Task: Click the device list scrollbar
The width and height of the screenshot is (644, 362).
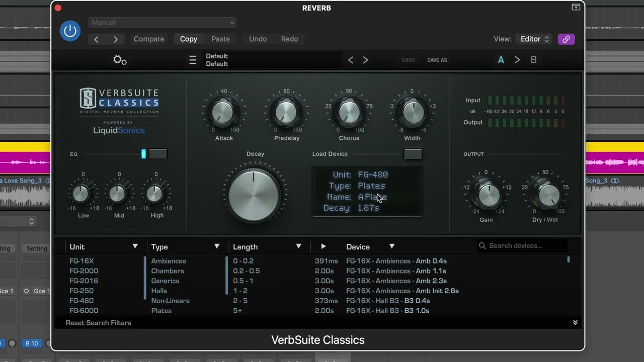Action: (x=569, y=260)
